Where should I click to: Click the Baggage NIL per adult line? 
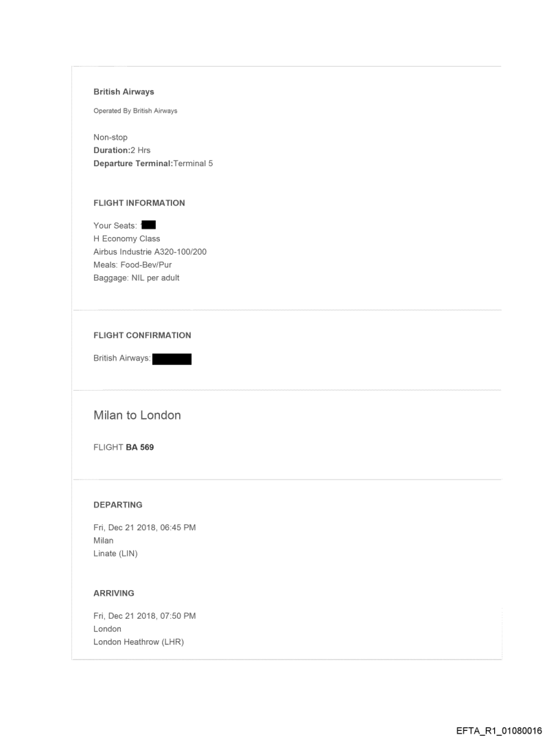pyautogui.click(x=137, y=277)
